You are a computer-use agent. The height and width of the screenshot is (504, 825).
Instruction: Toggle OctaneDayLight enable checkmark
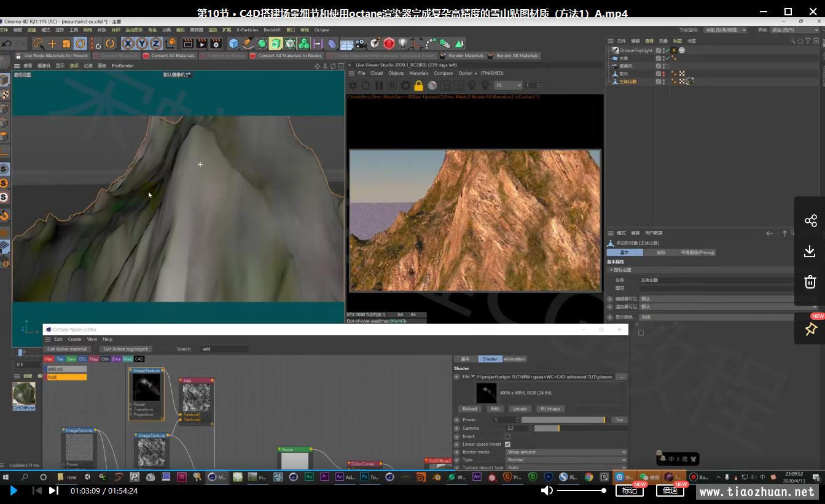coord(668,50)
